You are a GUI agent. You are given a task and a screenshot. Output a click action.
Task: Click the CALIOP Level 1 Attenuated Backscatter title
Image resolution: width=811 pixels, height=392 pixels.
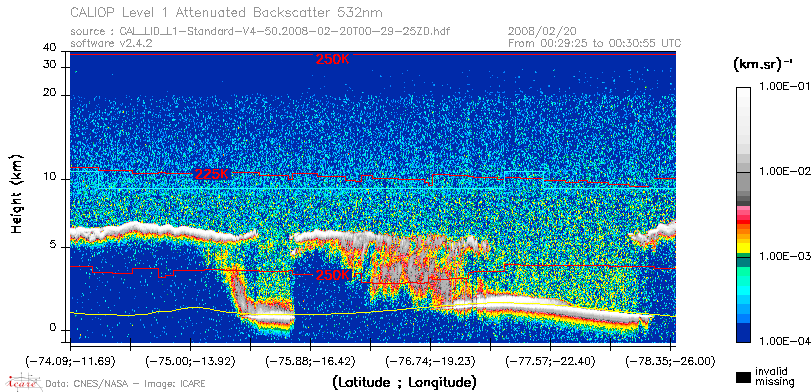click(227, 12)
